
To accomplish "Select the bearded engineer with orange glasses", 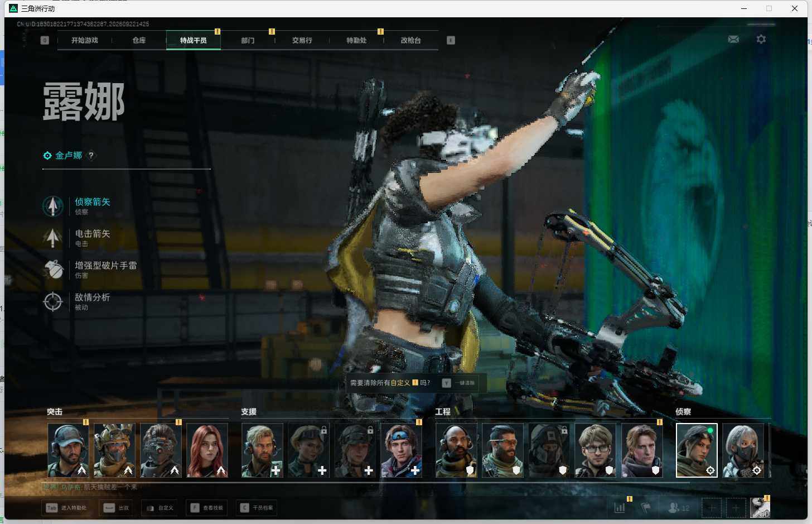I will pyautogui.click(x=502, y=450).
